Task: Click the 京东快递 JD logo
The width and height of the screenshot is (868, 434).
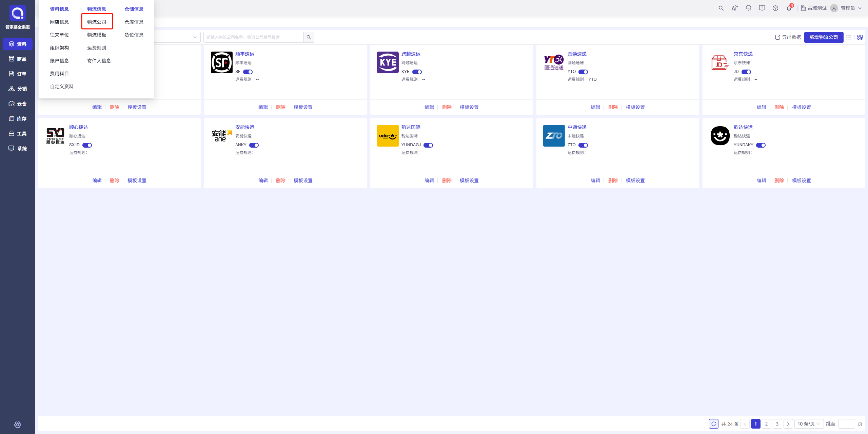Action: 720,62
